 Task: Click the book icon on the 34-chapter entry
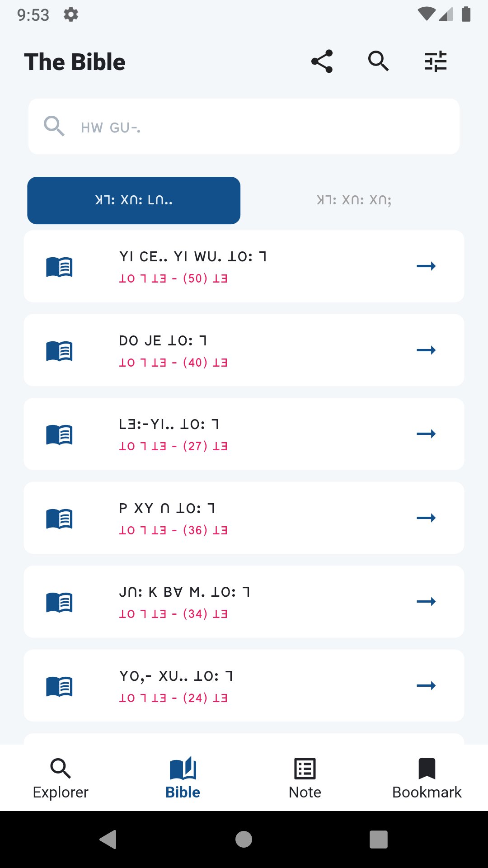pos(59,602)
